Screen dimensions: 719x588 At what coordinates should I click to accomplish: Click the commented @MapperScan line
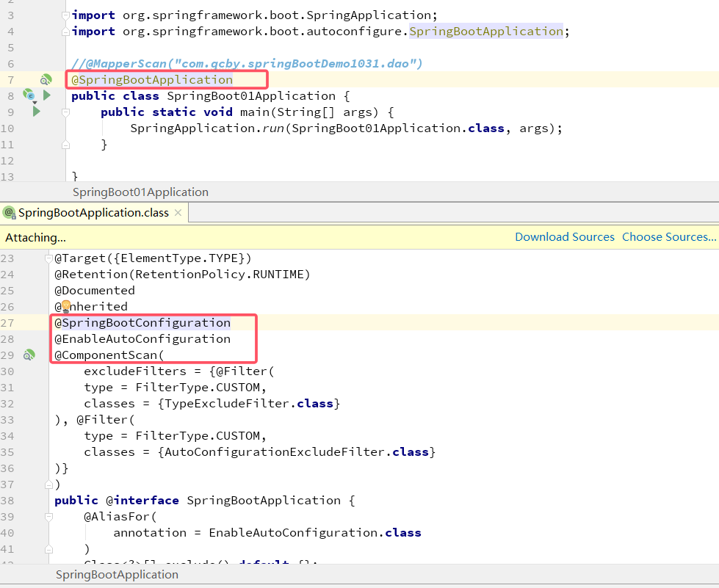247,63
